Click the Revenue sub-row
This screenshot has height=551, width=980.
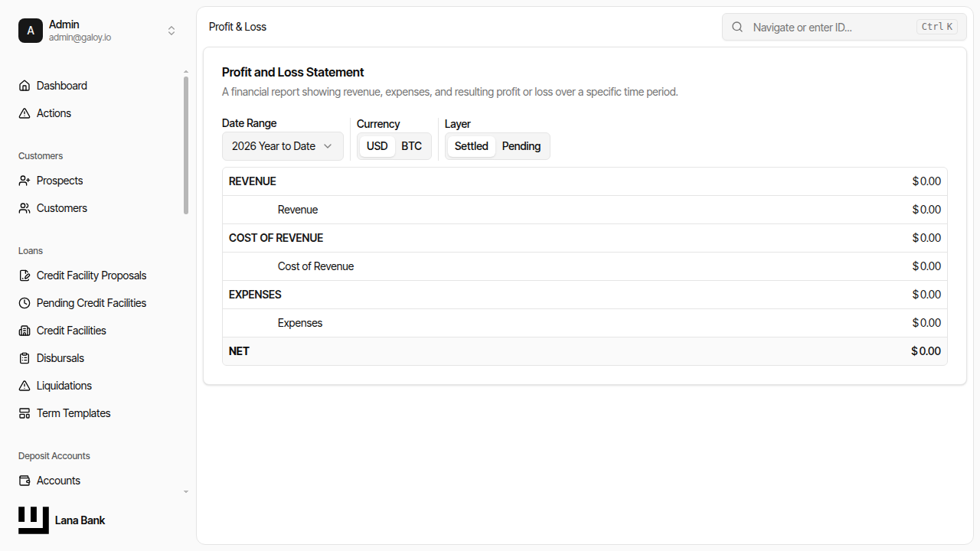coord(585,210)
